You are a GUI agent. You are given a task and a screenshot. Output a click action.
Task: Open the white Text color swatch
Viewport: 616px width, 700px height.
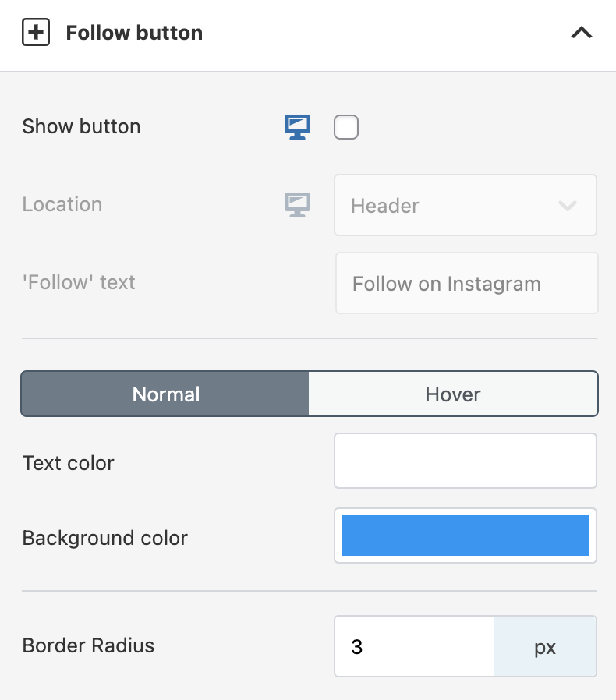click(466, 461)
